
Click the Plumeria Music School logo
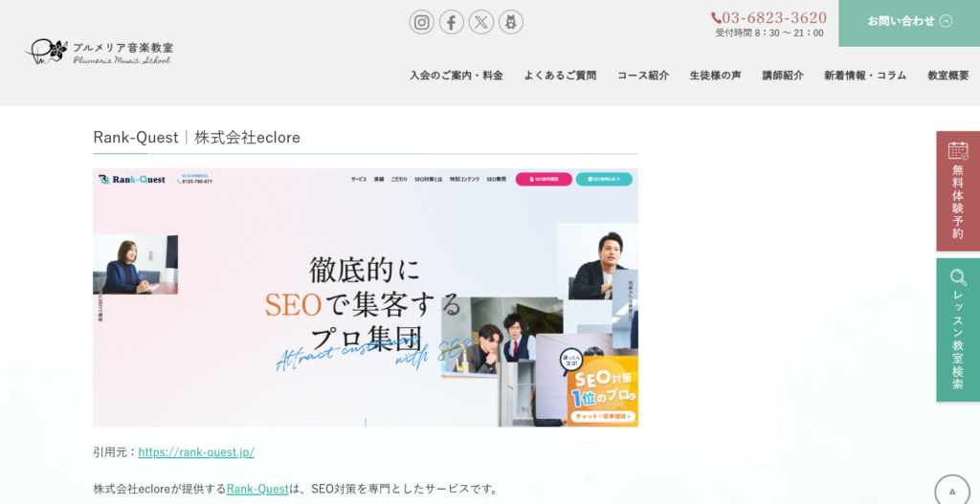(100, 52)
